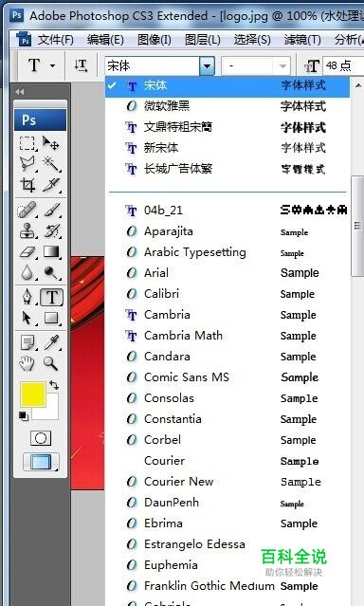Select the Eraser tool
Viewport: 364px width, 606px height.
tap(27, 252)
